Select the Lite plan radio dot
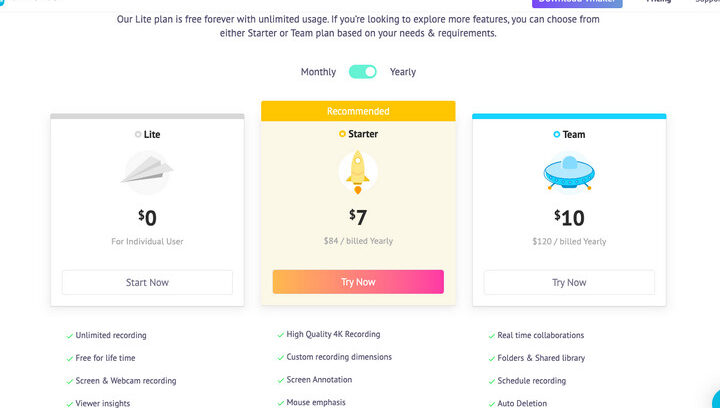The width and height of the screenshot is (720, 408). [138, 134]
